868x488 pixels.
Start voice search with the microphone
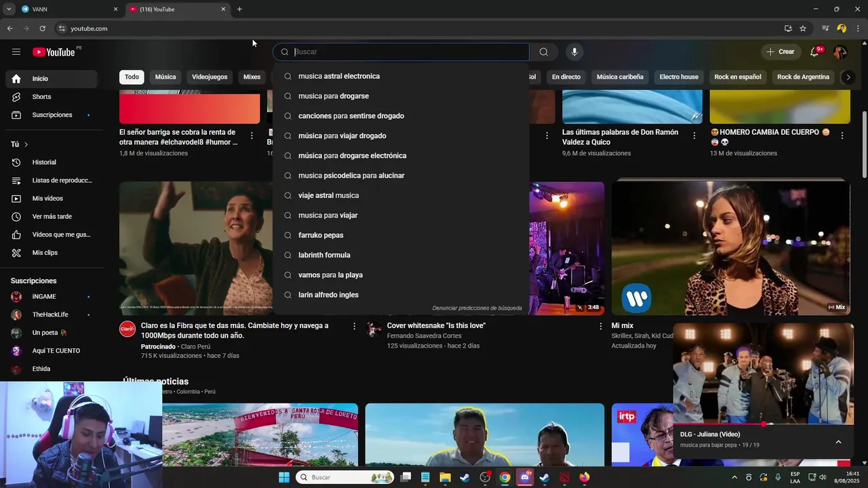tap(574, 52)
